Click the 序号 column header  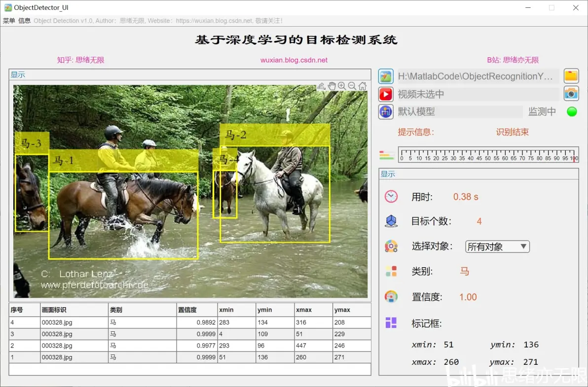click(x=24, y=310)
